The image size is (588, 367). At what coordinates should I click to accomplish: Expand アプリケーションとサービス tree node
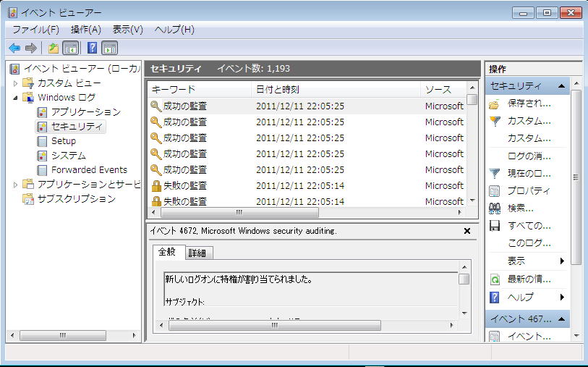point(15,185)
